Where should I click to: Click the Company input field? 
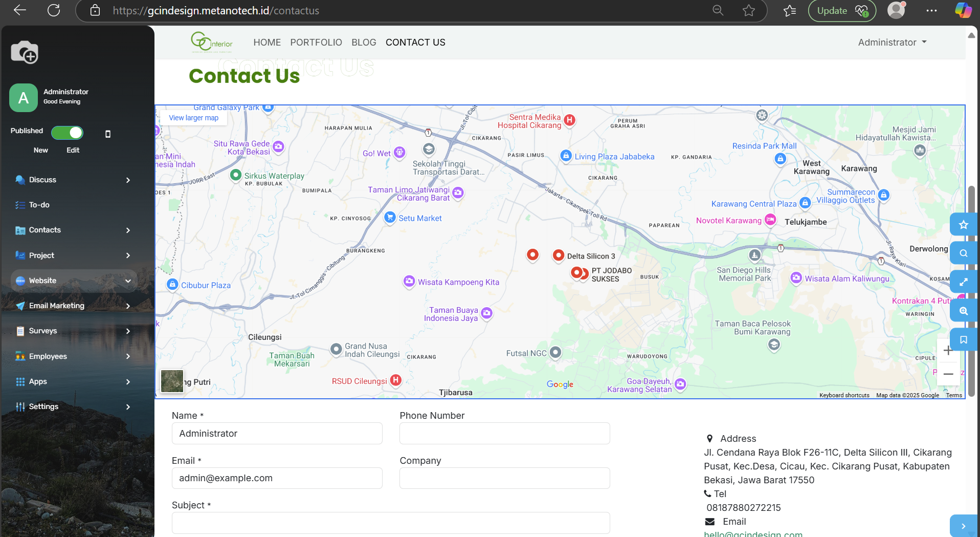[505, 478]
